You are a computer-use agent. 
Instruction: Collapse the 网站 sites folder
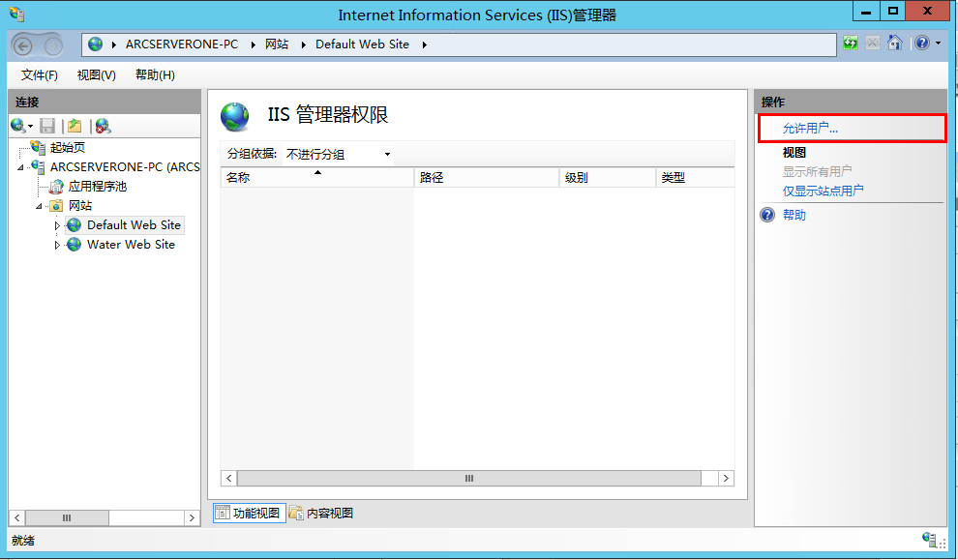click(39, 206)
